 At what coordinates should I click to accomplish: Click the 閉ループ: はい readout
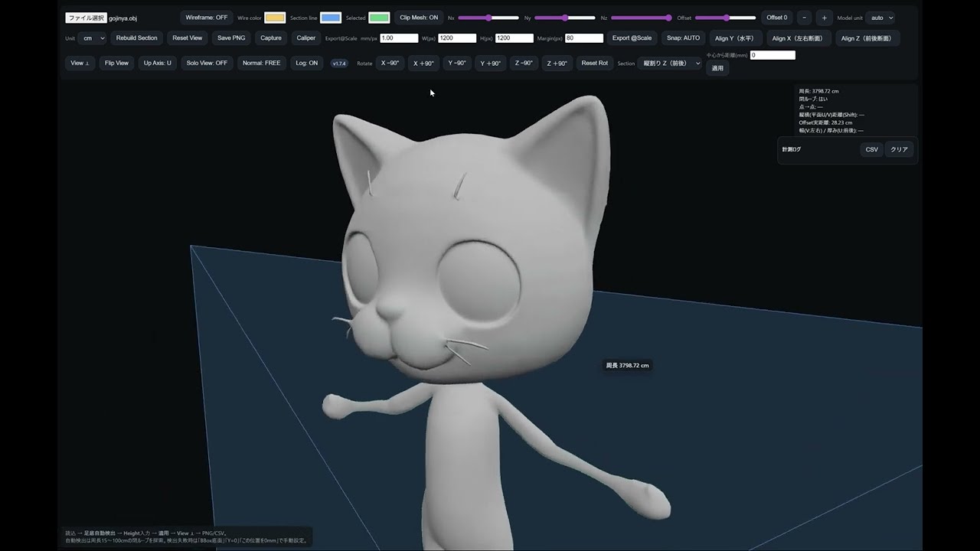coord(813,99)
